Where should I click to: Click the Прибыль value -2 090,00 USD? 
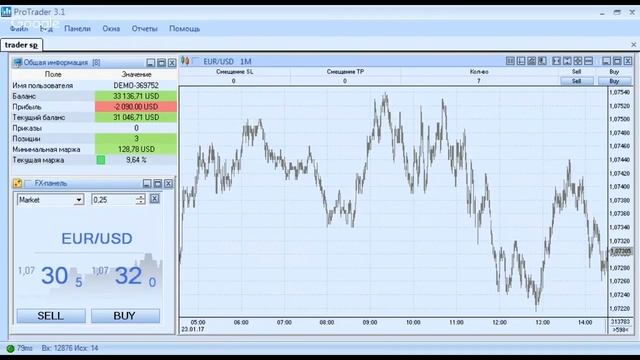point(136,107)
